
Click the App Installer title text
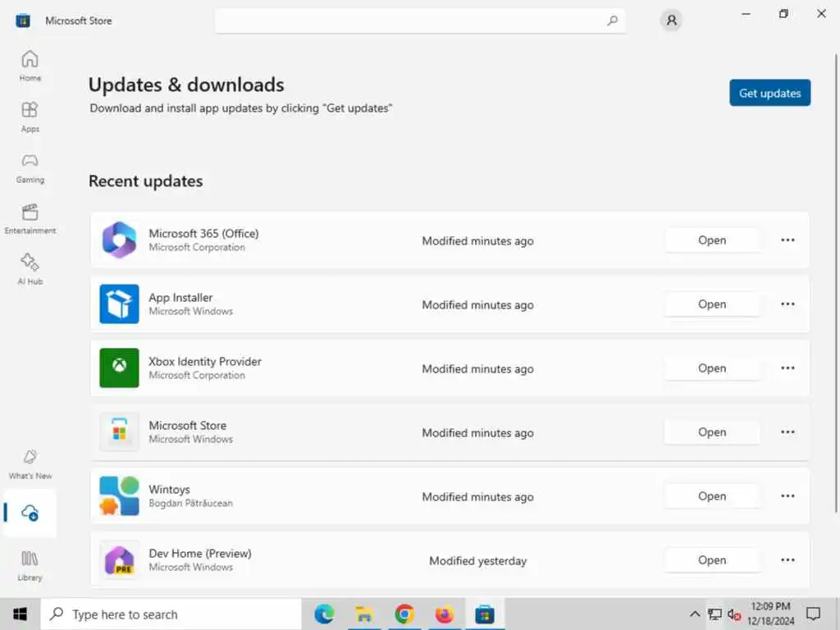[180, 297]
